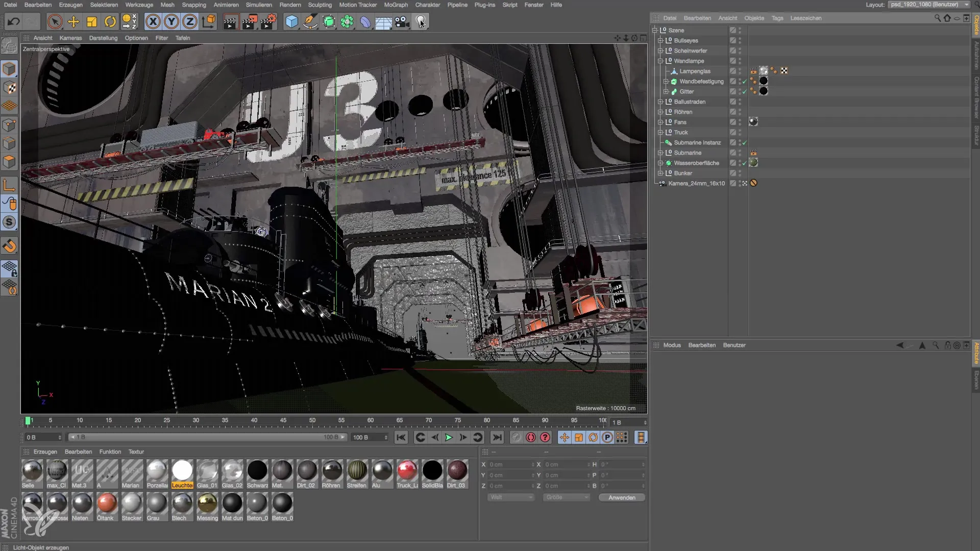Viewport: 980px width, 551px height.
Task: Expand the Bunker tree node
Action: coord(660,173)
